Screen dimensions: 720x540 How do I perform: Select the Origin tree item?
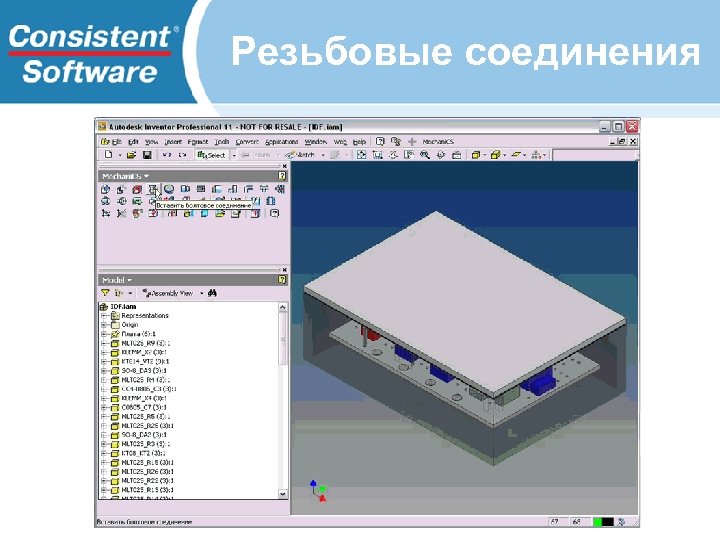tap(129, 325)
